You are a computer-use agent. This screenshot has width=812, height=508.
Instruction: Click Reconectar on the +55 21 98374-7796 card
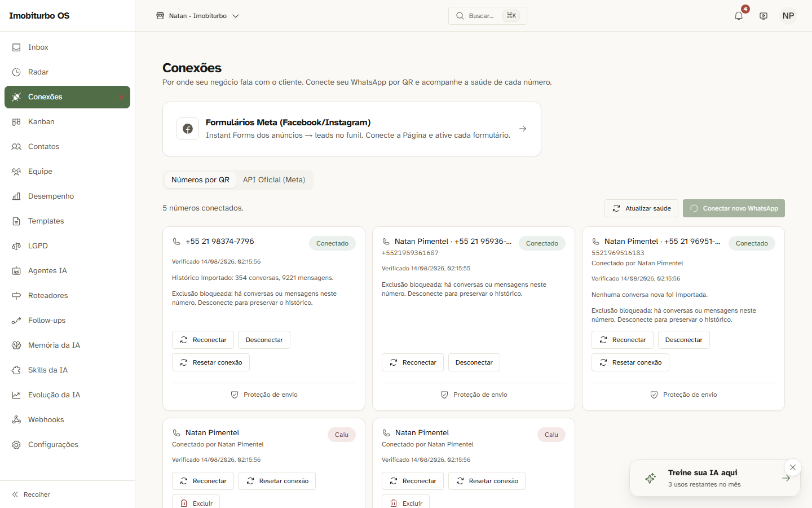pos(203,340)
